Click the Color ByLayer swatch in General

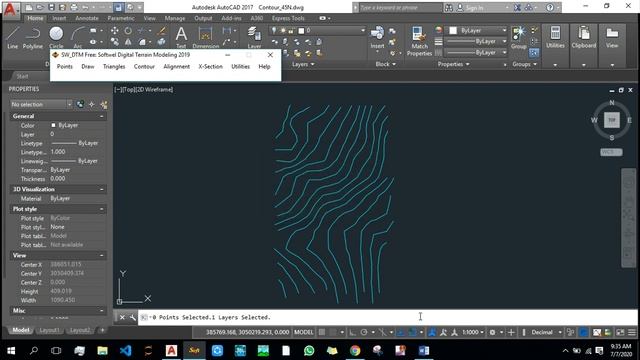(x=53, y=125)
